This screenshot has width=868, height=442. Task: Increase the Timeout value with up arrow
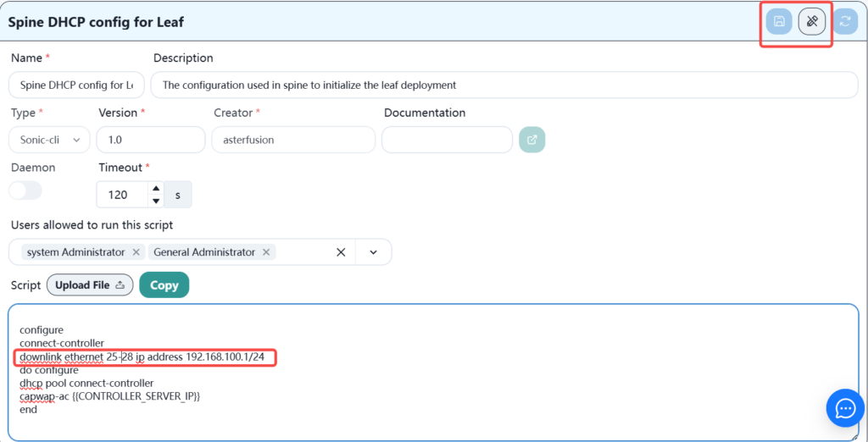tap(155, 188)
